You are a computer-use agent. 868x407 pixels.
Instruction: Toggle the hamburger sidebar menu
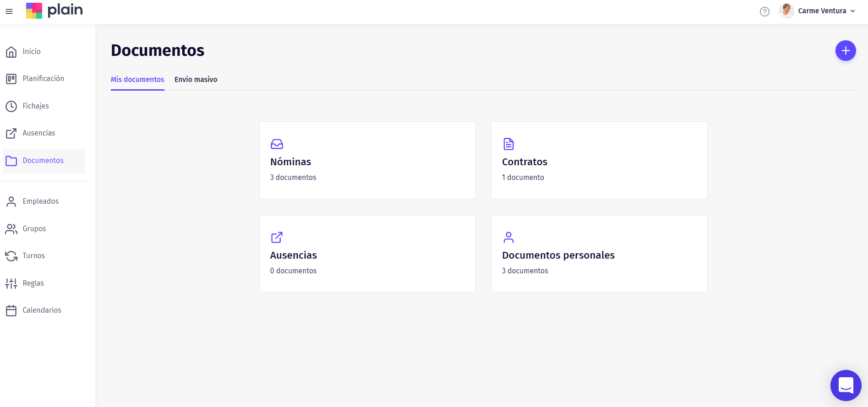coord(9,11)
